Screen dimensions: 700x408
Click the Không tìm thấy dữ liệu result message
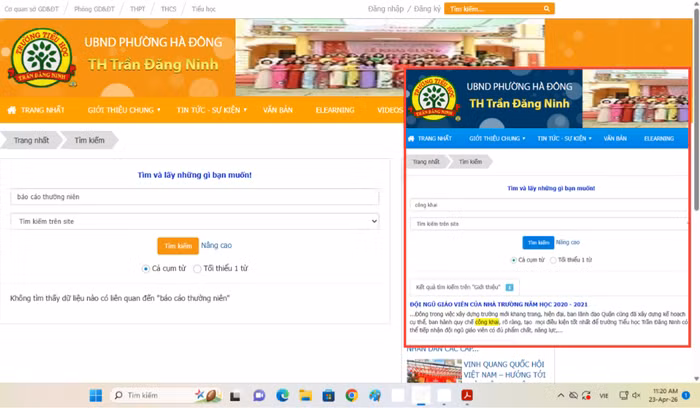pyautogui.click(x=120, y=298)
